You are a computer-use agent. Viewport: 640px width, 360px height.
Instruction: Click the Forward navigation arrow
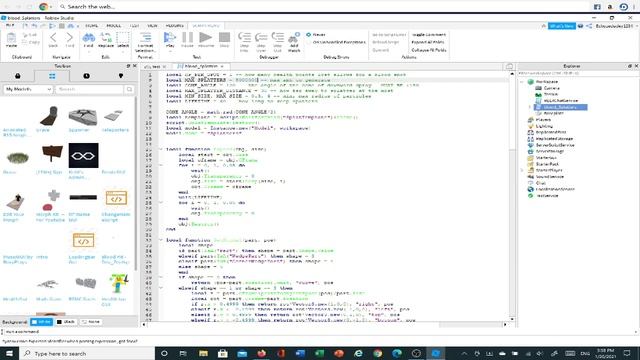click(x=70, y=38)
